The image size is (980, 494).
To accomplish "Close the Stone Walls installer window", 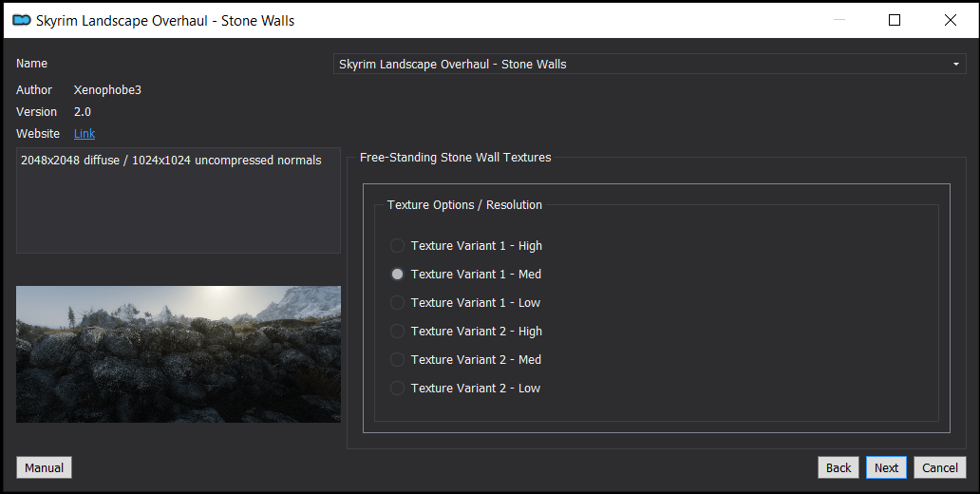I will pyautogui.click(x=950, y=20).
